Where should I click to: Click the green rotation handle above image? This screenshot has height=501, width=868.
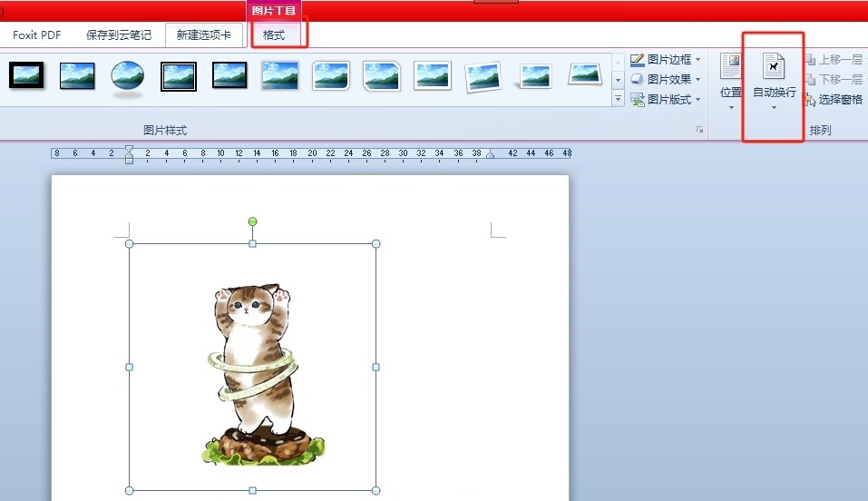(252, 221)
